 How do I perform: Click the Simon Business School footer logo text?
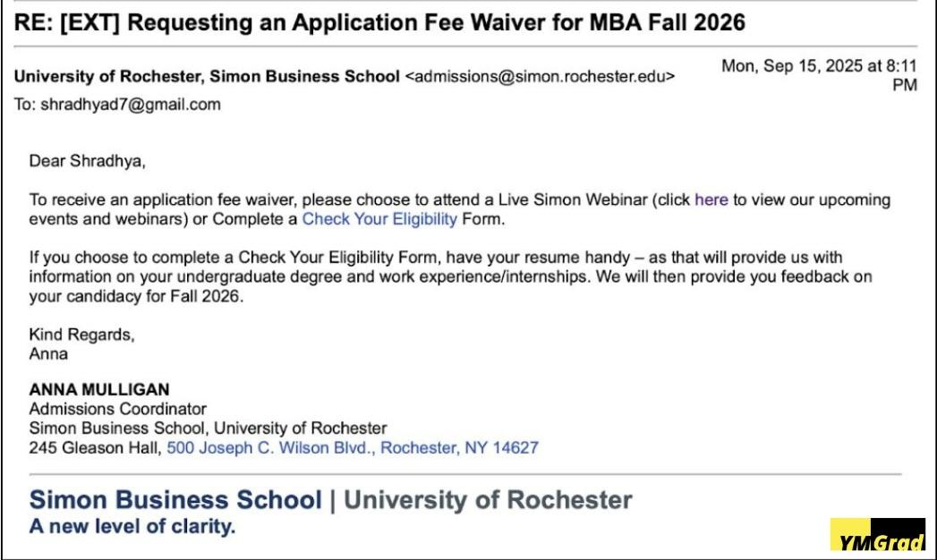click(x=175, y=499)
